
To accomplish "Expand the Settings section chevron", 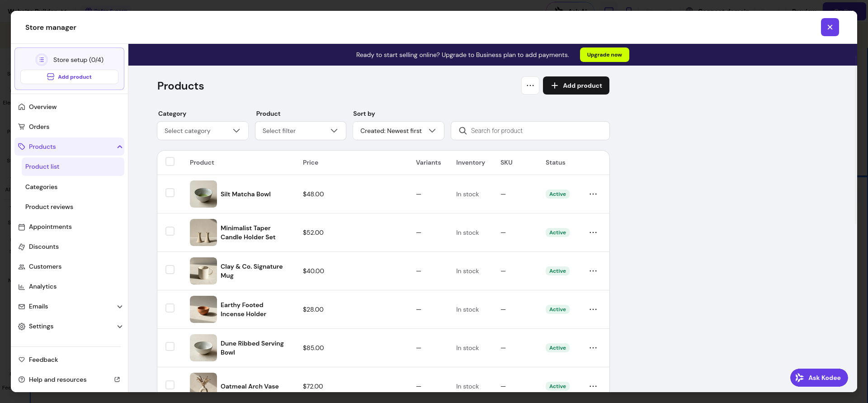I will 120,327.
